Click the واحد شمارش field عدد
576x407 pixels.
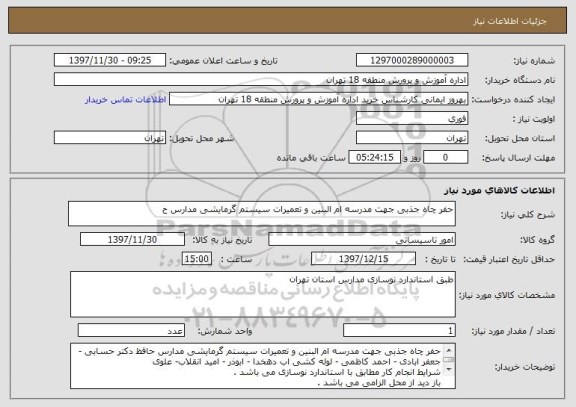(x=131, y=331)
